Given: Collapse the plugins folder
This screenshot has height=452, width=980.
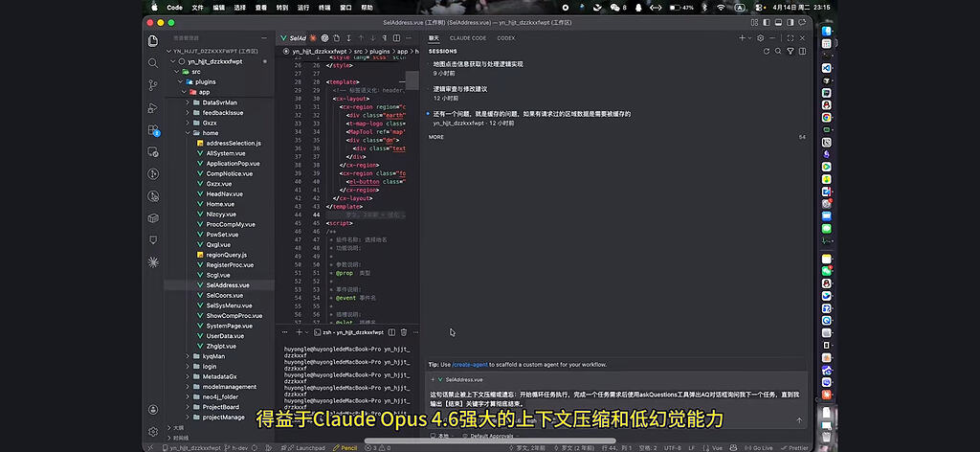Looking at the screenshot, I should pos(180,82).
